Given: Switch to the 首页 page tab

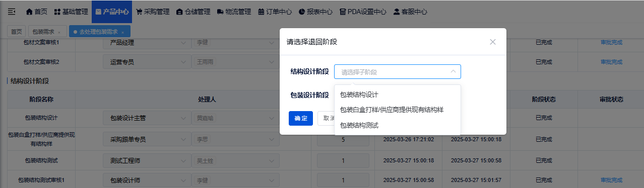Looking at the screenshot, I should point(17,31).
